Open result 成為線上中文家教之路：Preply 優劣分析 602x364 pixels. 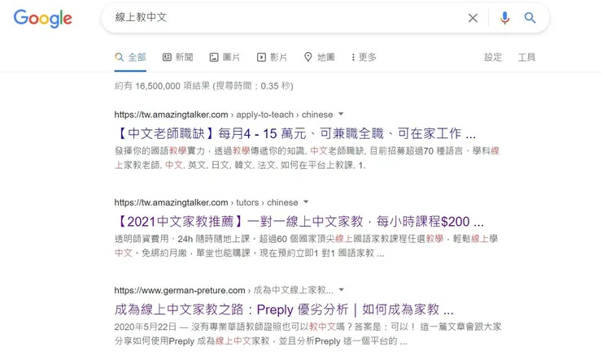284,309
